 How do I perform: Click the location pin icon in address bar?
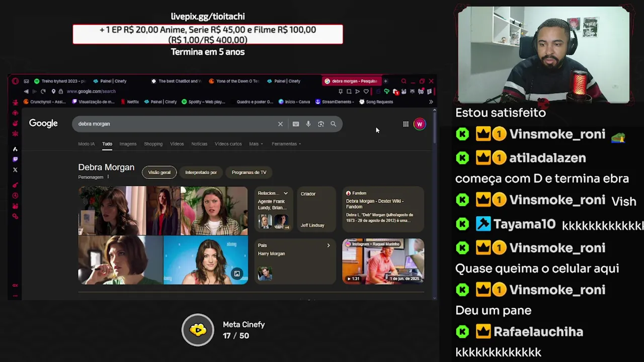tap(53, 92)
